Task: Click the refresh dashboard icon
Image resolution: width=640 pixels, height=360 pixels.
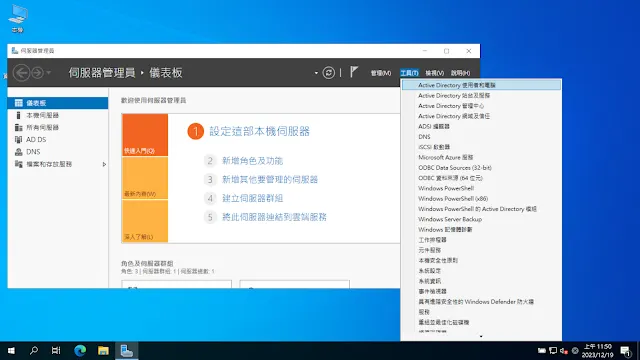Action: click(x=329, y=73)
